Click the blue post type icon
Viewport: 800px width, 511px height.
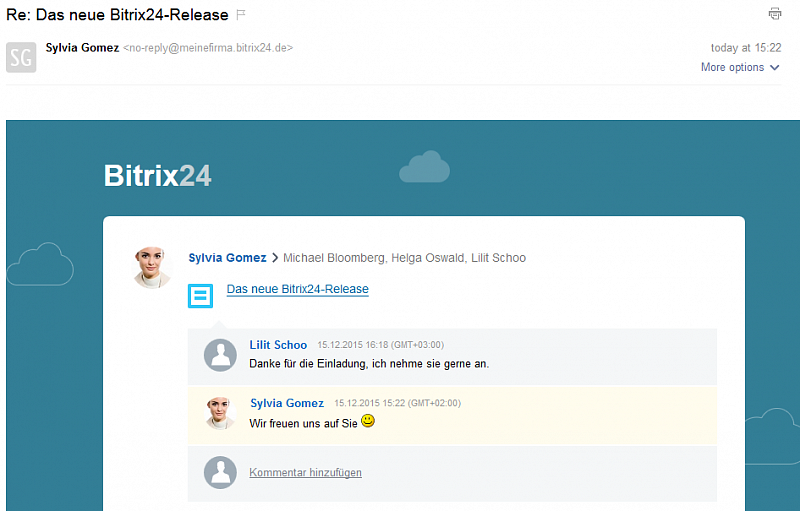(200, 296)
